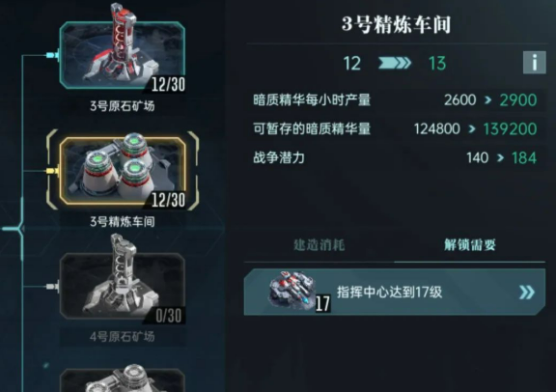Click the double chevron on command center requirement
The image size is (556, 392).
pyautogui.click(x=527, y=293)
